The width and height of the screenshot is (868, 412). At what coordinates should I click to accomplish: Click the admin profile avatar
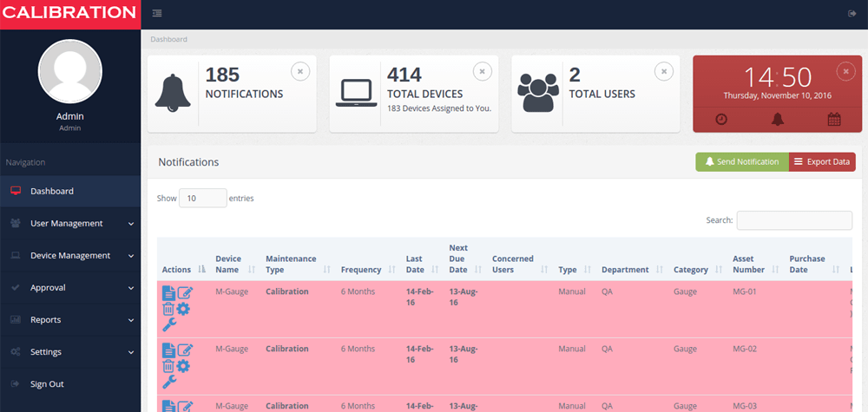coord(69,71)
